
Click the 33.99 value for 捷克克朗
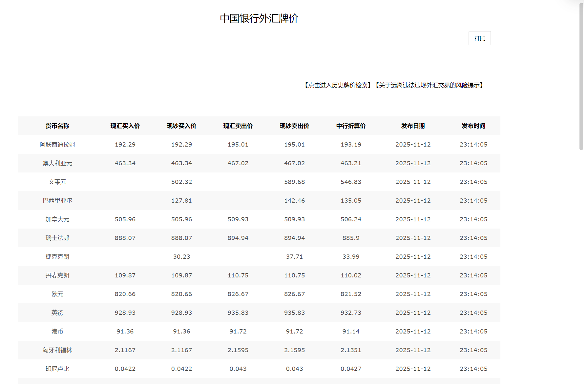pos(351,257)
